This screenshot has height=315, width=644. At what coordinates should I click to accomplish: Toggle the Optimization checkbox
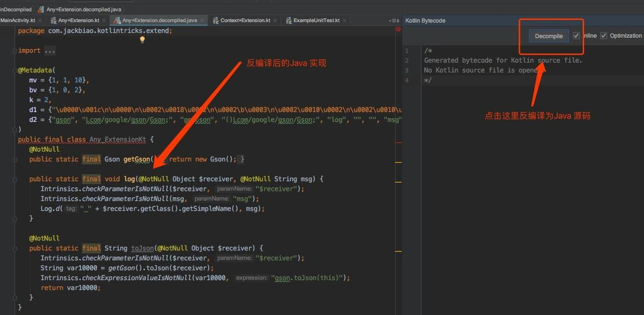603,36
